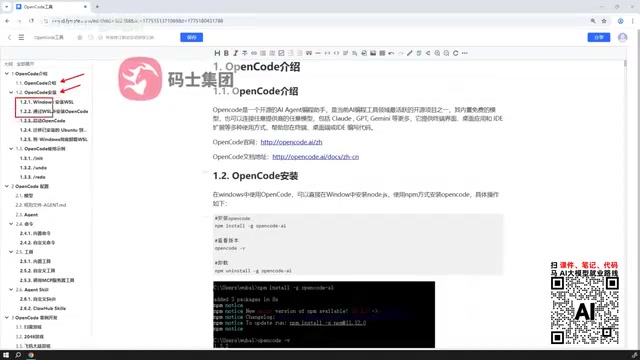Jump to 1.2.1 Windows 安装WSL
This screenshot has height=360, width=640.
tap(47, 102)
